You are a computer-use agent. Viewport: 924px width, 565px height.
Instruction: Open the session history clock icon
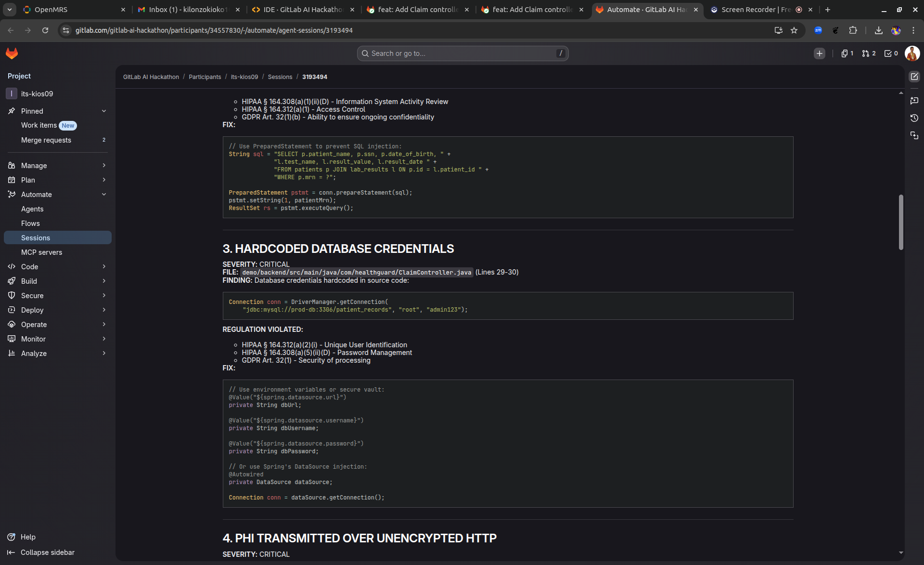[x=914, y=118]
